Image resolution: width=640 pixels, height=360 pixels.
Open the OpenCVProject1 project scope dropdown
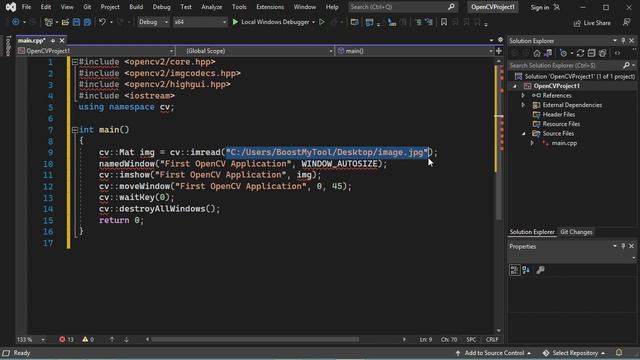(96, 51)
